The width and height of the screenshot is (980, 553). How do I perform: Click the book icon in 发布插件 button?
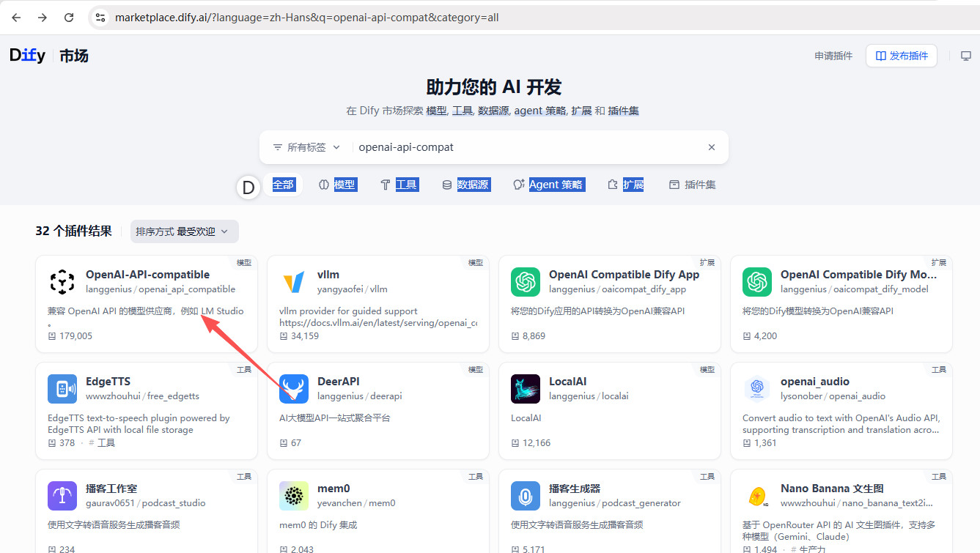pyautogui.click(x=881, y=56)
